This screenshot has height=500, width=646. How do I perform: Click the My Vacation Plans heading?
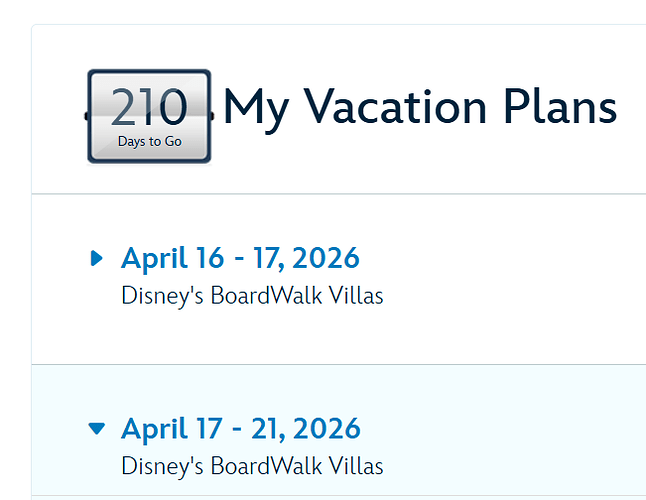pyautogui.click(x=420, y=107)
